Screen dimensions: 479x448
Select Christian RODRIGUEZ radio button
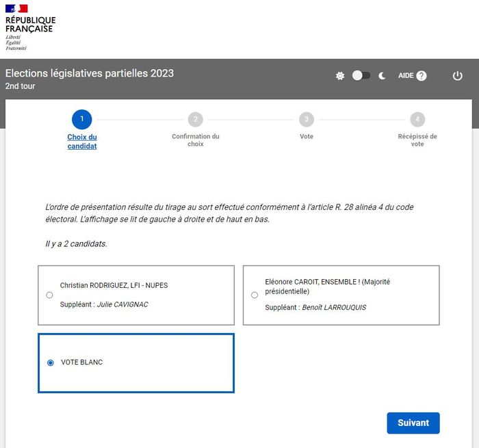pyautogui.click(x=49, y=295)
